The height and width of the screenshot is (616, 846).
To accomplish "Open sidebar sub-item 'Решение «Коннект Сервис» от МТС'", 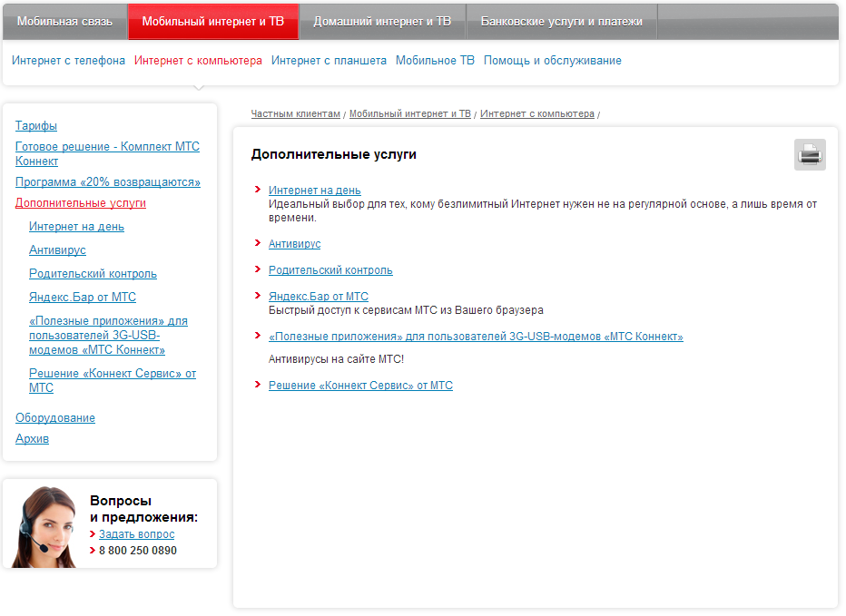I will click(113, 380).
